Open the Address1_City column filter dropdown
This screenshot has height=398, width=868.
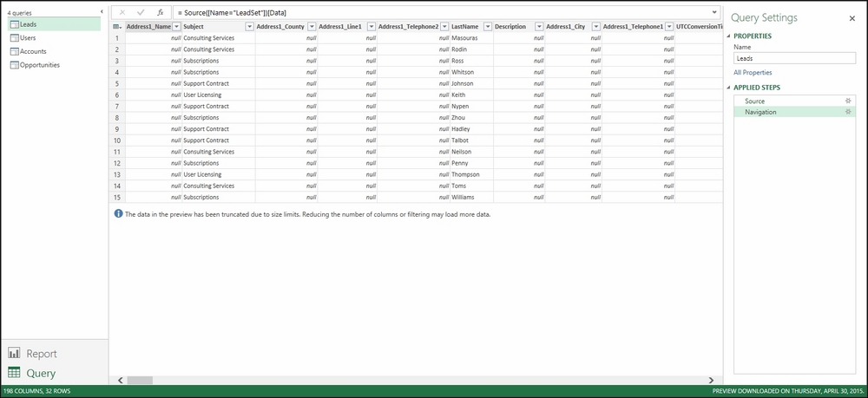tap(595, 27)
